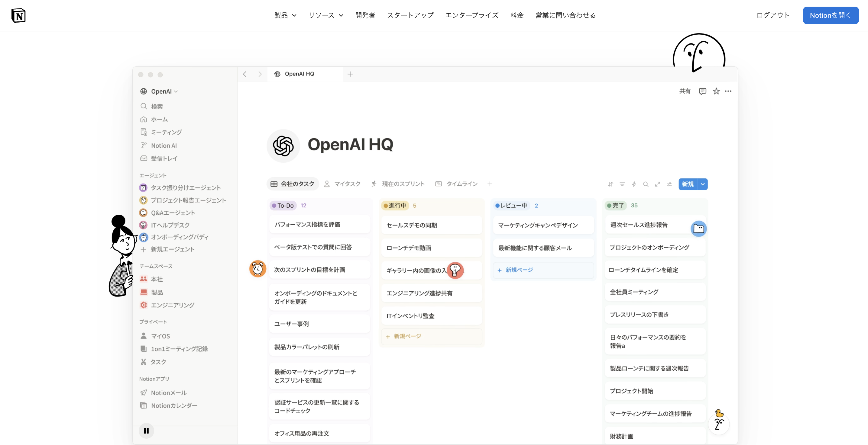Click ログアウト to sign out
This screenshot has height=445, width=868.
(x=773, y=15)
